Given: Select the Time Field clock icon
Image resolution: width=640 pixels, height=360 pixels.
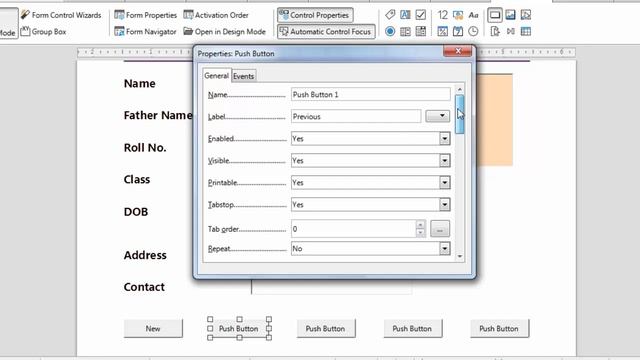Looking at the screenshot, I should (473, 31).
